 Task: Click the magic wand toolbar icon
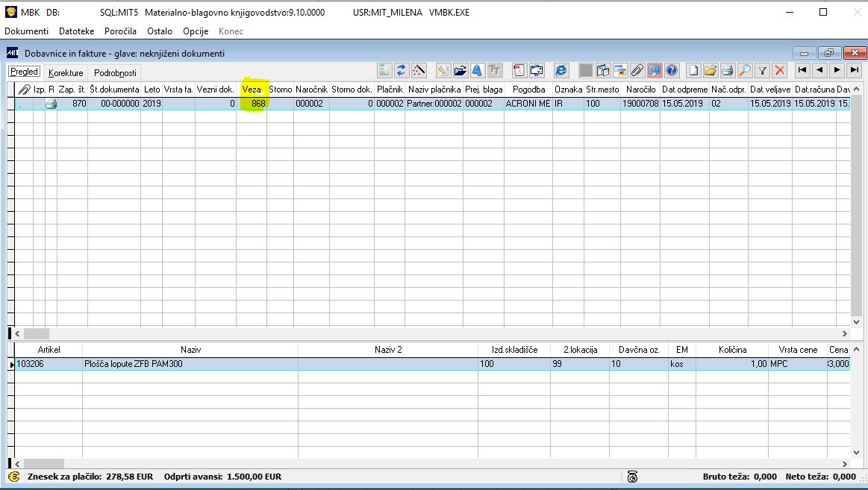pyautogui.click(x=419, y=70)
